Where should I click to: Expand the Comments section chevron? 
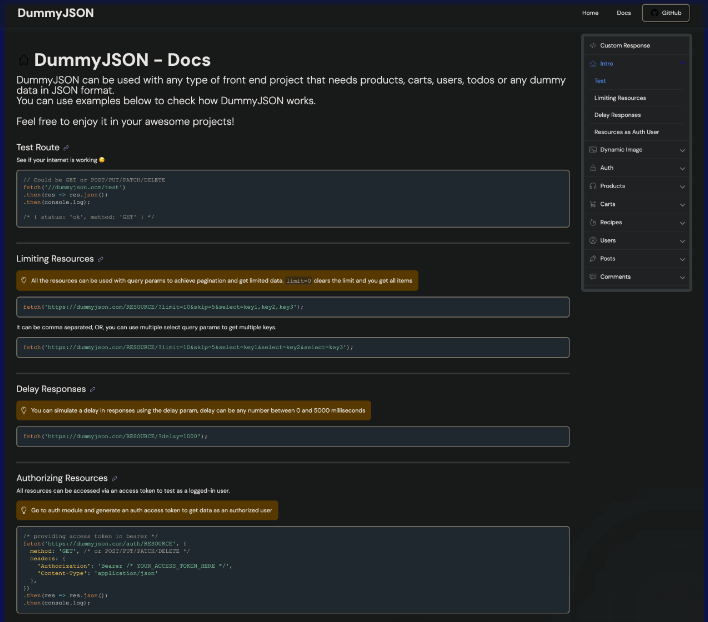(x=682, y=277)
